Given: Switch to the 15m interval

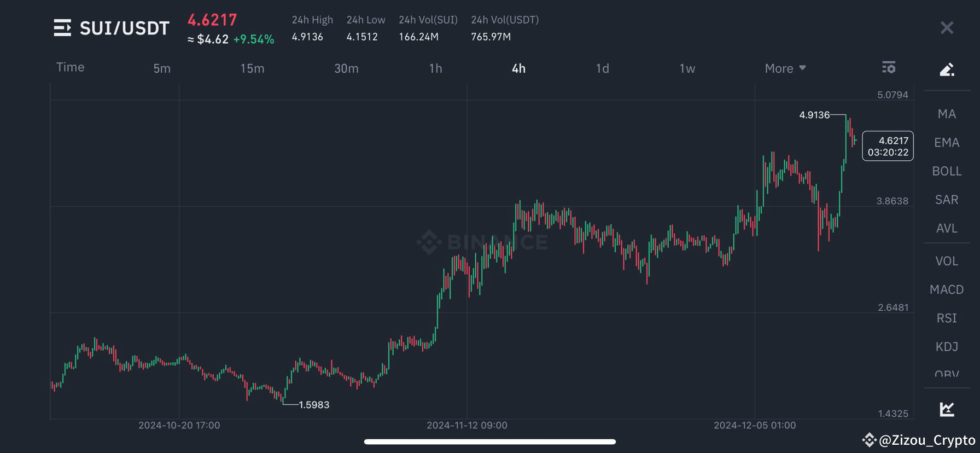Looking at the screenshot, I should (x=253, y=68).
